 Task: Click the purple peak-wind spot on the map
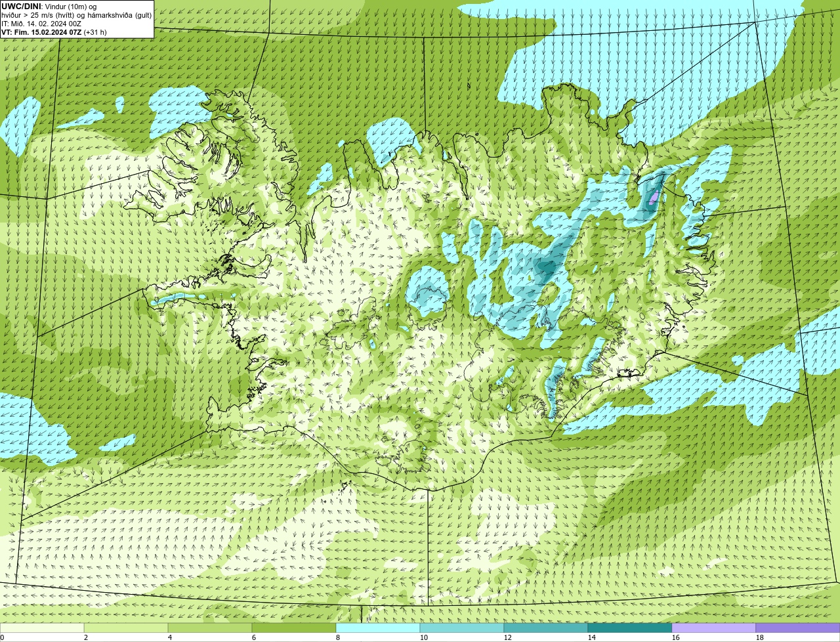(654, 197)
